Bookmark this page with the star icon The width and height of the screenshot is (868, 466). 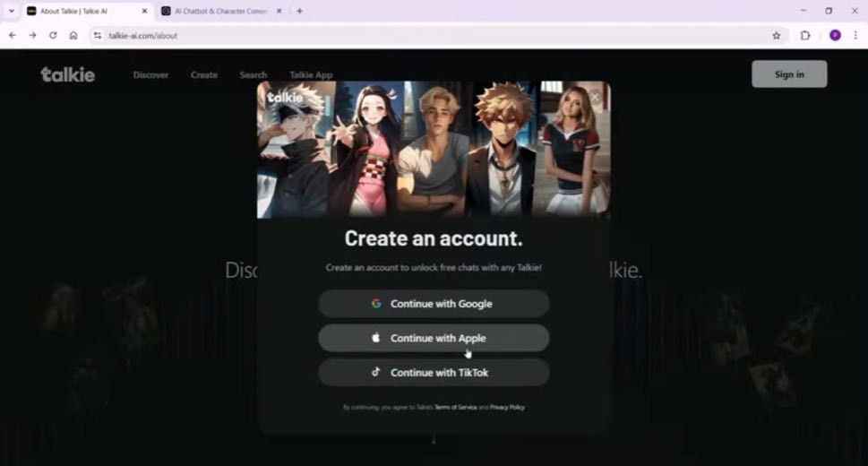(776, 36)
